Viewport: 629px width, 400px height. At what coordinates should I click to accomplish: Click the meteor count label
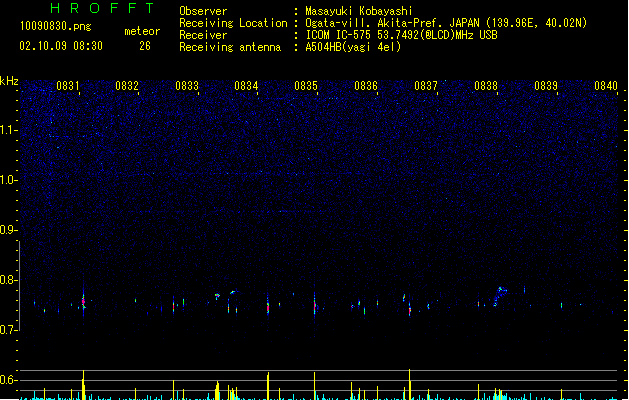point(142,31)
